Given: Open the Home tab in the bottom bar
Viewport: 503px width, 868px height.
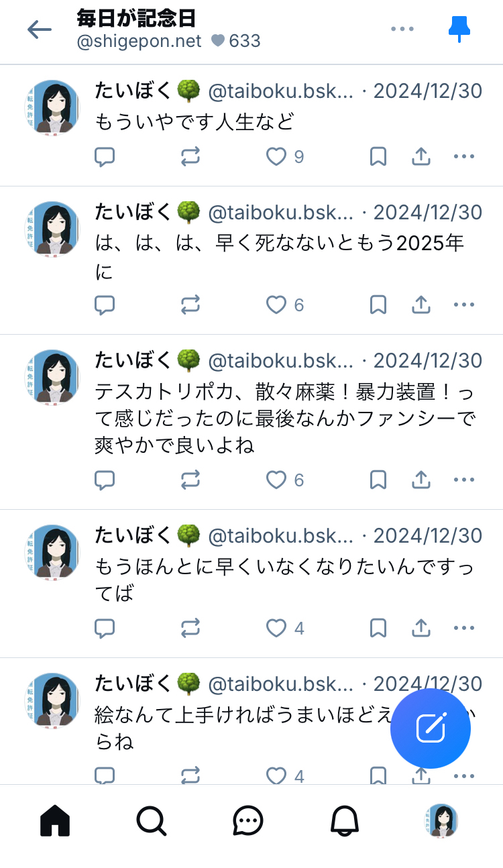Looking at the screenshot, I should coord(55,820).
